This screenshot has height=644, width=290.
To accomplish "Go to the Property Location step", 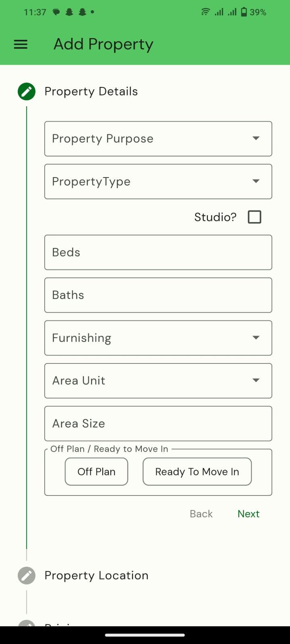I will [96, 576].
